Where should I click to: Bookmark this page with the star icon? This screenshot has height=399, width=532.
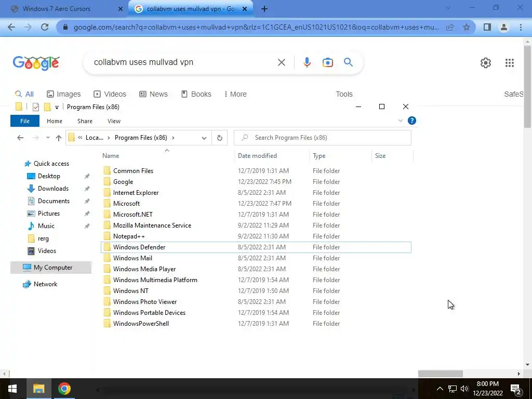point(467,27)
